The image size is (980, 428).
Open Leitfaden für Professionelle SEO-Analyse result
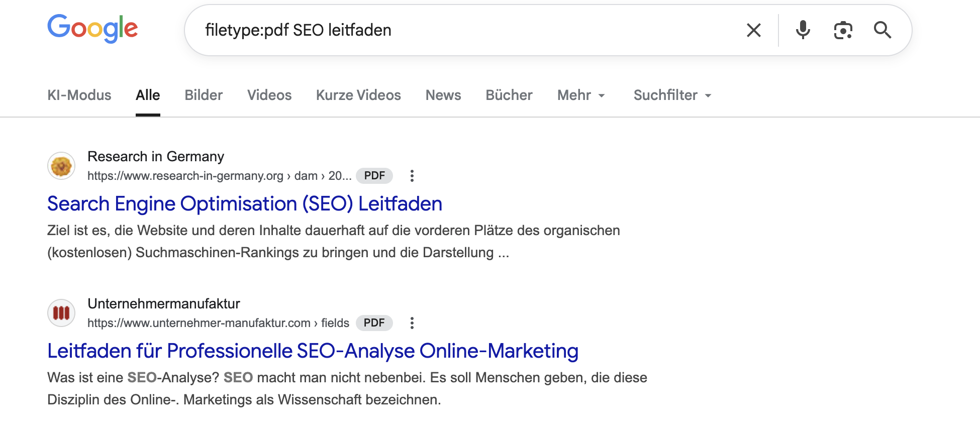click(x=313, y=351)
